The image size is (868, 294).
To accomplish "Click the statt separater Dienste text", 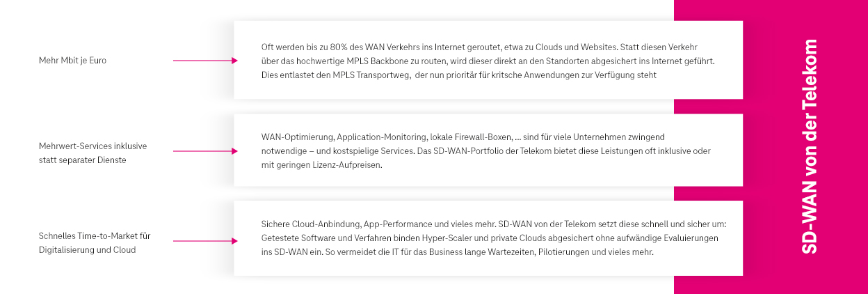I will coord(82,160).
